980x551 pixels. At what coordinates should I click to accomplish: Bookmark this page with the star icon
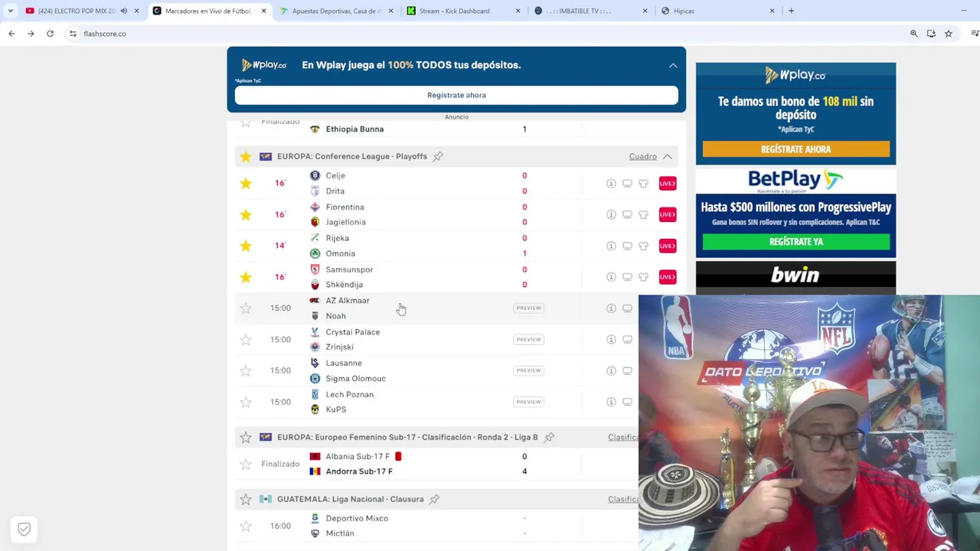click(x=948, y=34)
